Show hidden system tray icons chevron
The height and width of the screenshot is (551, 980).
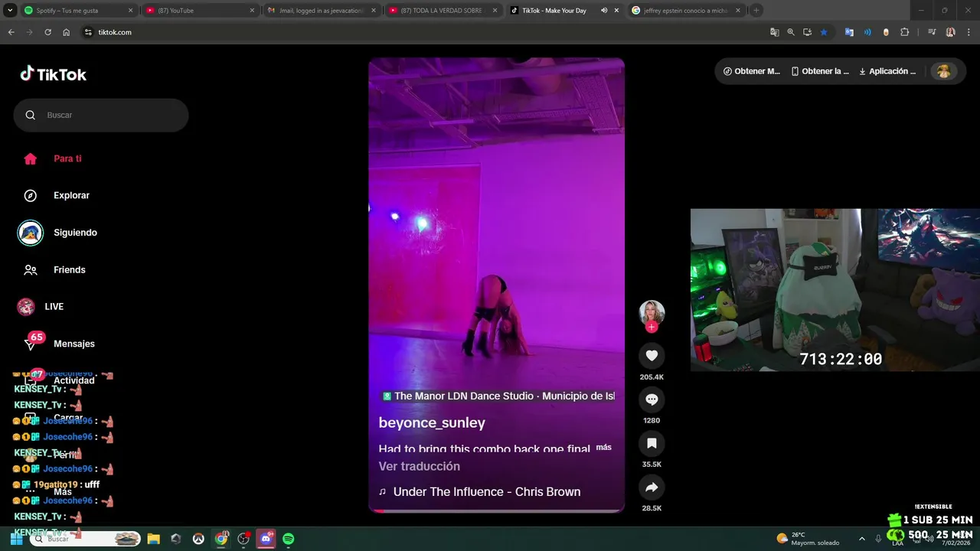coord(861,539)
